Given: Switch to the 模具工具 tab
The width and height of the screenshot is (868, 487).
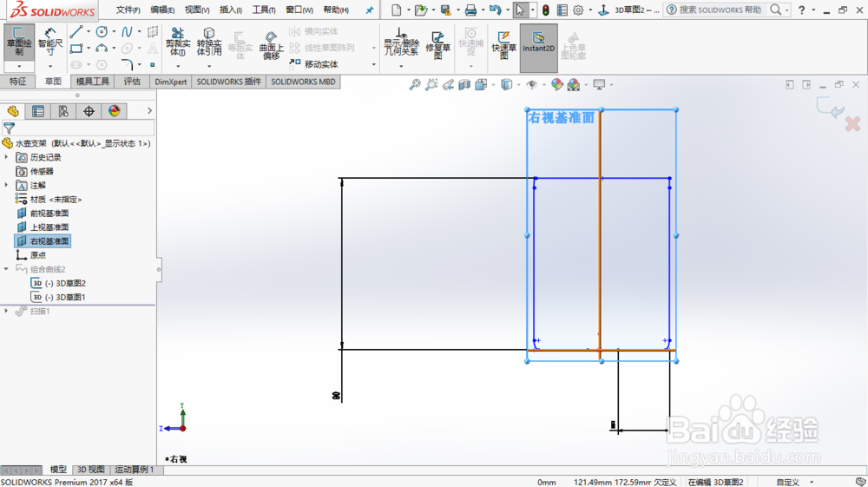Looking at the screenshot, I should pyautogui.click(x=93, y=82).
